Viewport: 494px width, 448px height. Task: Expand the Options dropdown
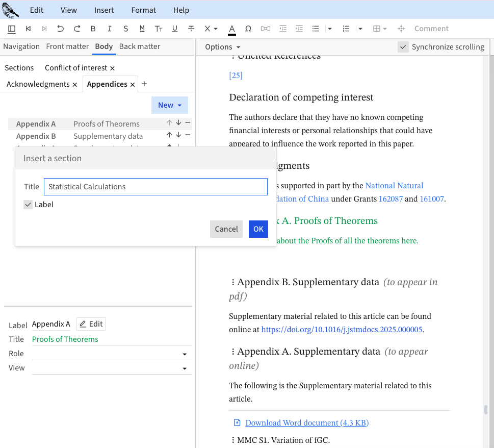222,47
